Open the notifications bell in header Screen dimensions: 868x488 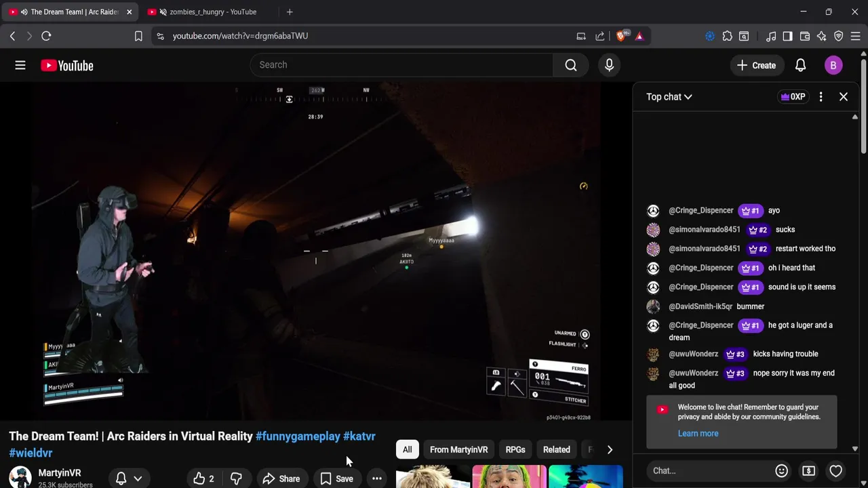(x=800, y=66)
